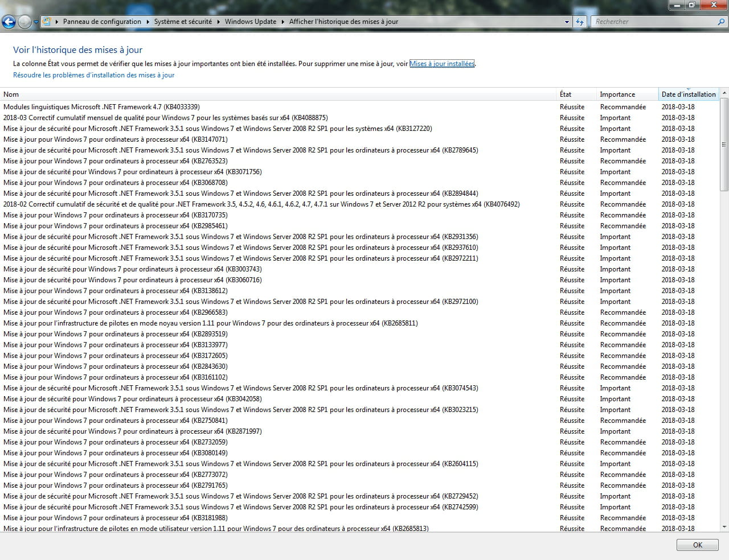Select the KB2931356 security update row
Viewport: 729px width, 560px height.
[360, 237]
